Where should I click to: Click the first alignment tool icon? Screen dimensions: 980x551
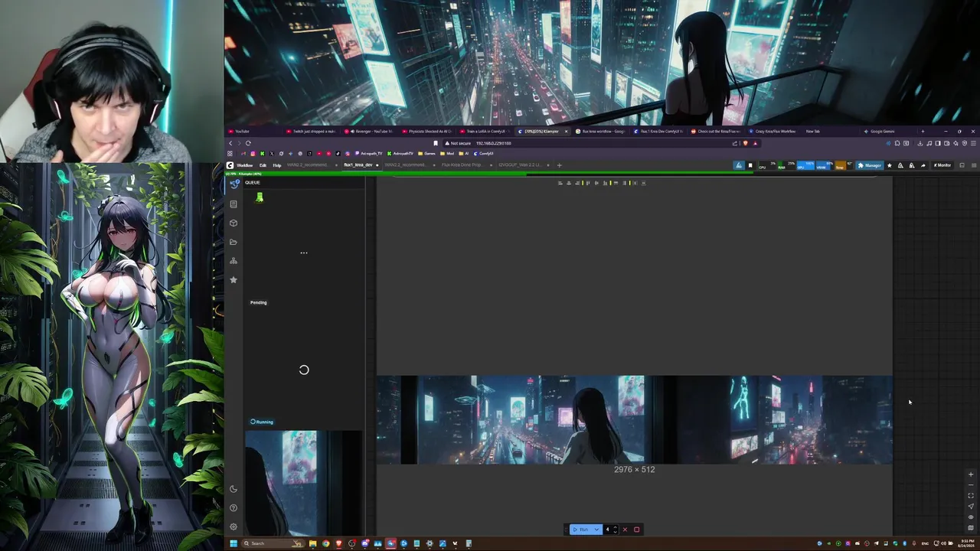(560, 183)
